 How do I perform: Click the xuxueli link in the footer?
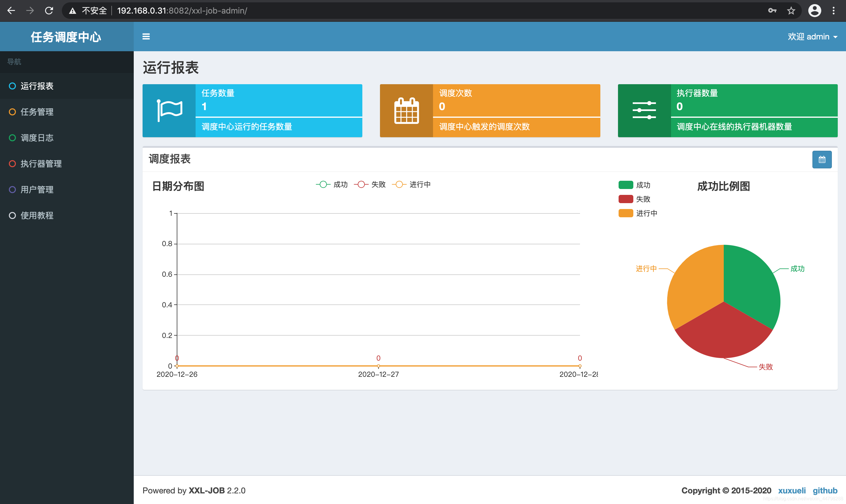tap(792, 490)
